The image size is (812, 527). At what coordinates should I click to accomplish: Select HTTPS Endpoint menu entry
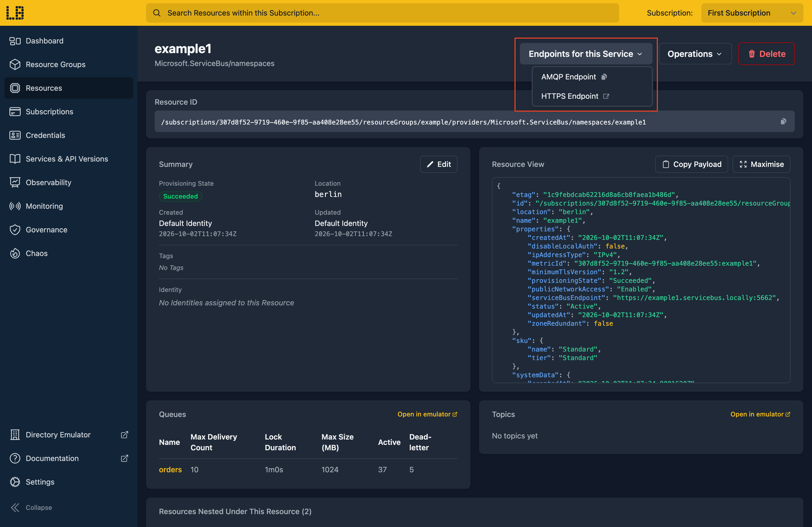[x=592, y=96]
